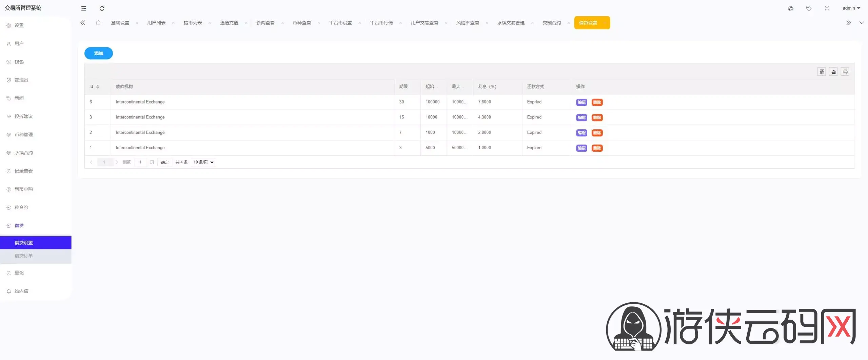Open 借贷订单 in the sidebar
The image size is (868, 360).
point(24,256)
